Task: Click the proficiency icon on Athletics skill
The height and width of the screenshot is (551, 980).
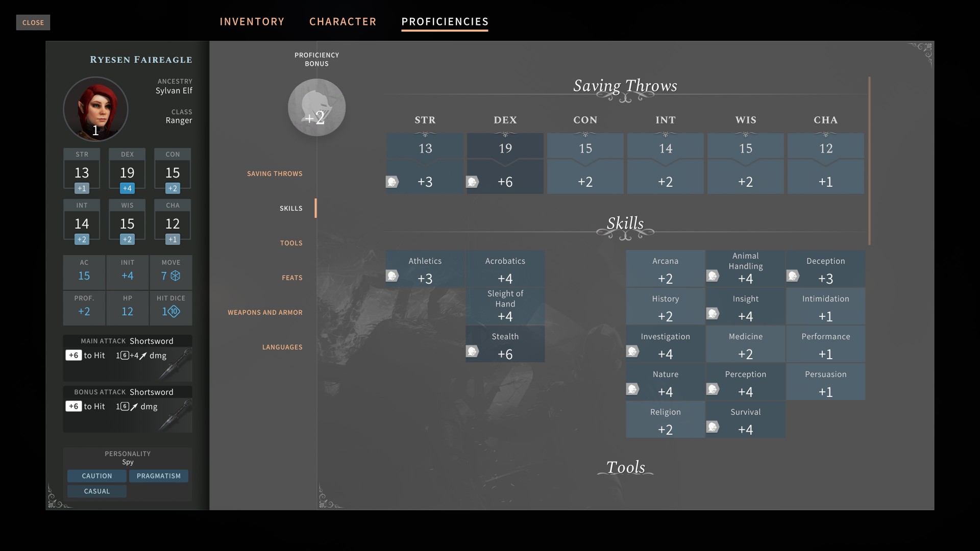Action: point(392,276)
